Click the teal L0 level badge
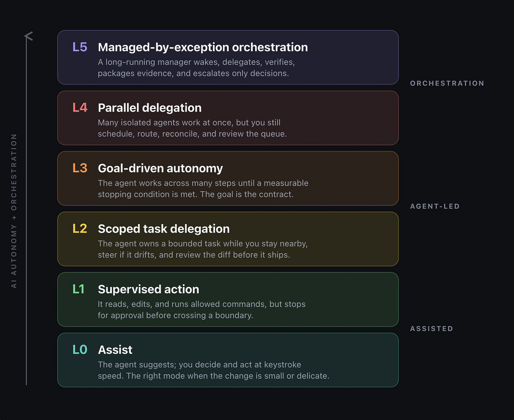 coord(80,350)
